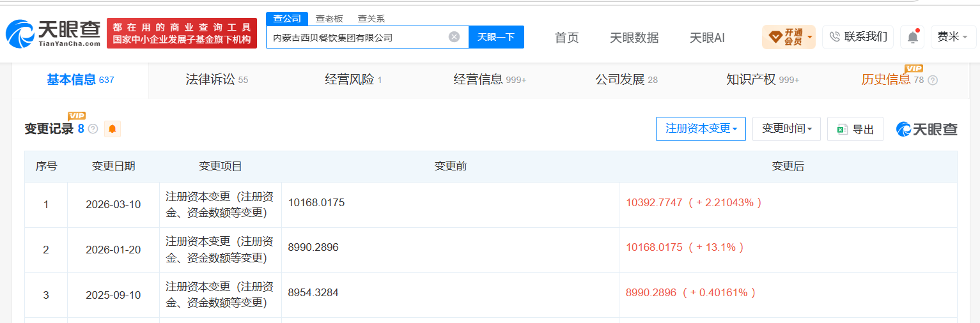Clear the search box with X icon
The height and width of the screenshot is (323, 980).
tap(454, 37)
